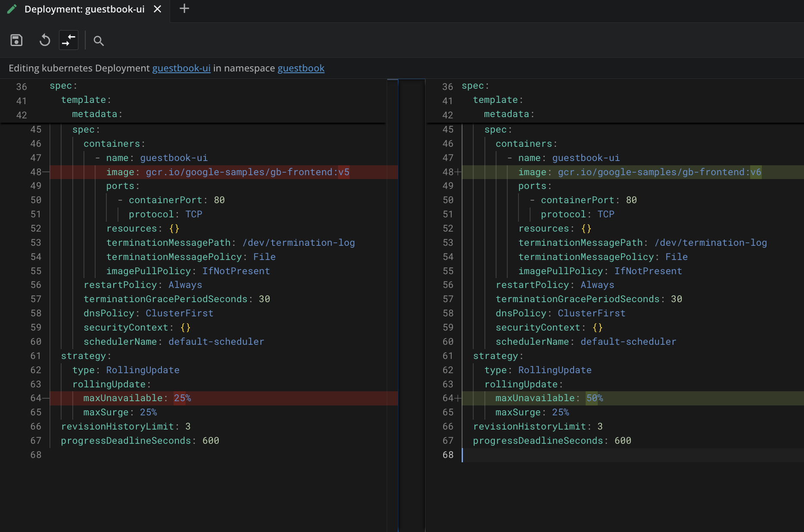
Task: Click the removed marker on left line 64
Action: pos(46,398)
